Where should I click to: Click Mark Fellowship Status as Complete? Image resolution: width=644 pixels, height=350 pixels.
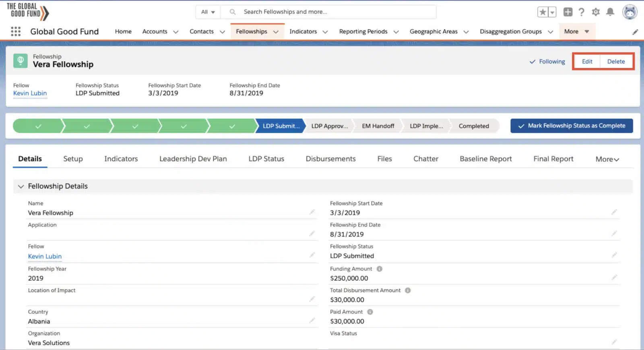click(x=572, y=126)
